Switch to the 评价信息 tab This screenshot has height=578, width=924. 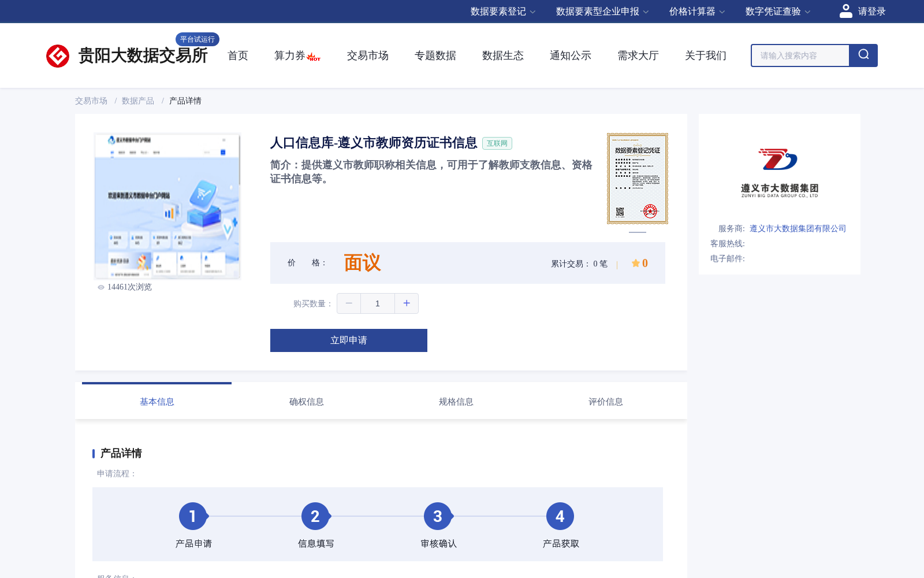click(x=606, y=402)
